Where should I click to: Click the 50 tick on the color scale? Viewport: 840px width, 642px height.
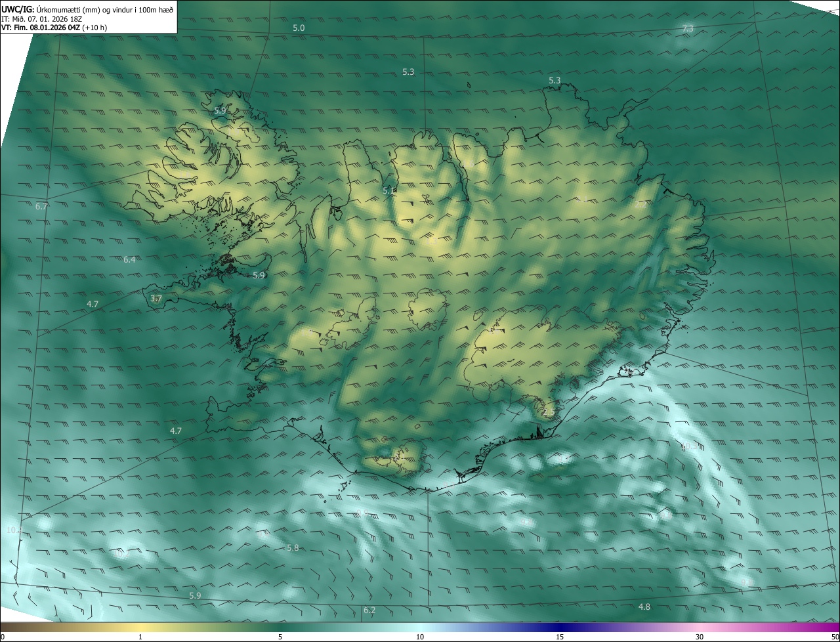[x=835, y=637]
